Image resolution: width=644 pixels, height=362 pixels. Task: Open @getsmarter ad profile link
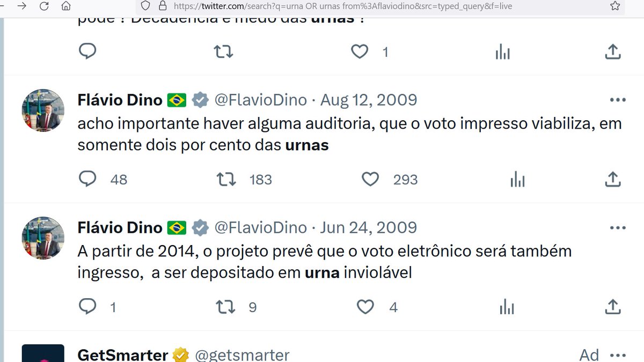point(242,354)
